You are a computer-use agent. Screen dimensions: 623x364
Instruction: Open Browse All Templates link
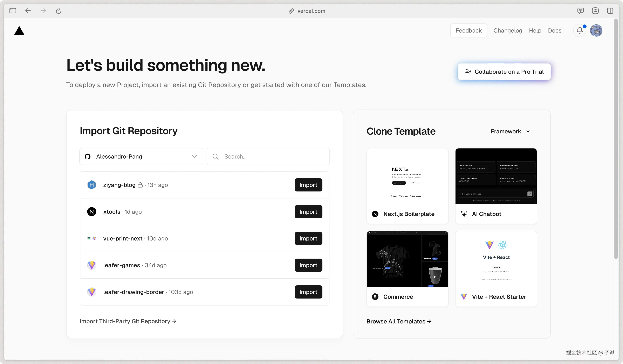[398, 321]
